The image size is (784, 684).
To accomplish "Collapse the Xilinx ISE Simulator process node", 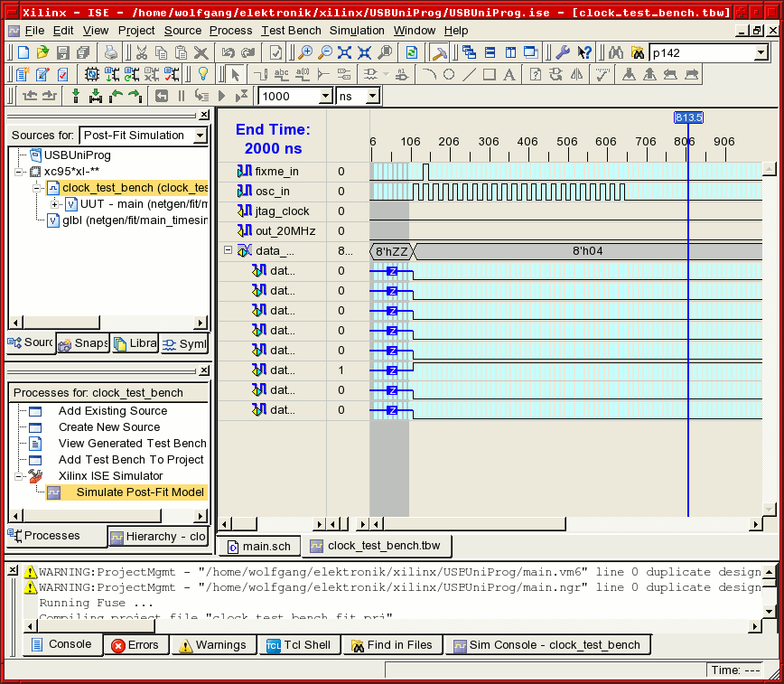I will [x=19, y=476].
